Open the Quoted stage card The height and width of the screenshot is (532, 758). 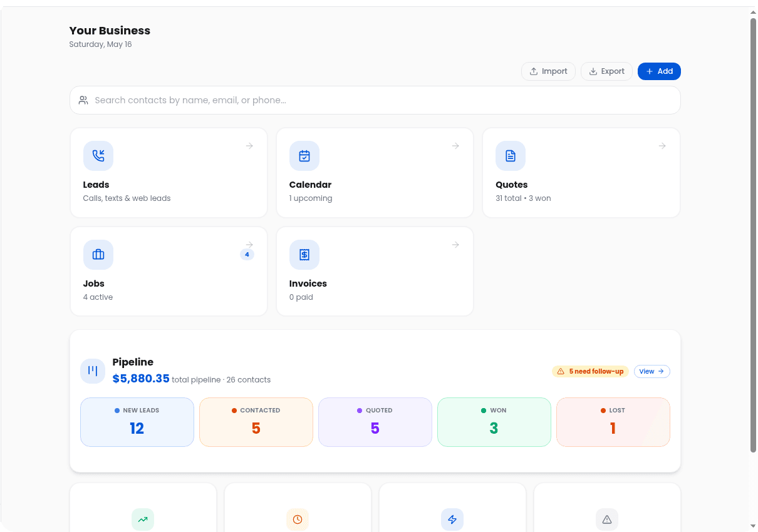tap(375, 422)
